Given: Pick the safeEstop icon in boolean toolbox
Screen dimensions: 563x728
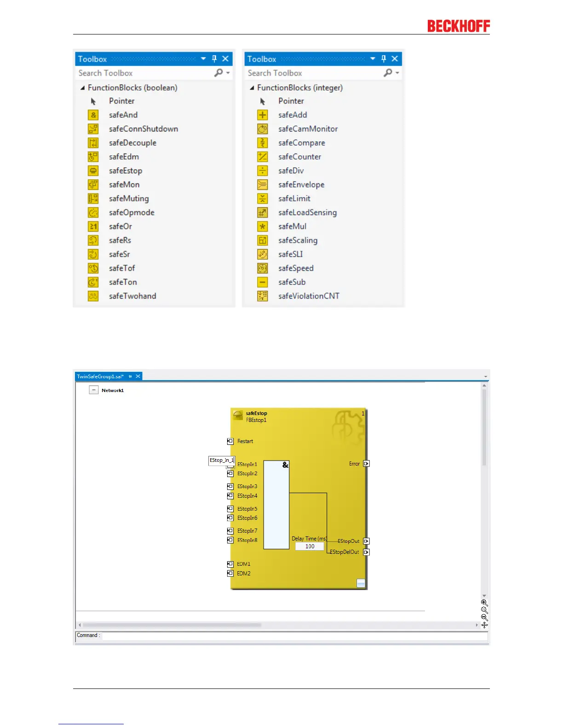Looking at the screenshot, I should (x=93, y=171).
